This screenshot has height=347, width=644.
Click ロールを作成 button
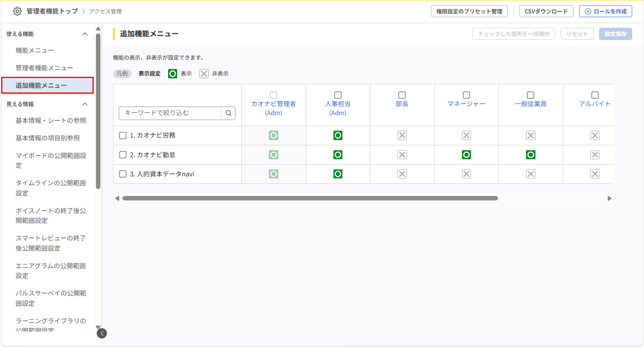coord(605,11)
